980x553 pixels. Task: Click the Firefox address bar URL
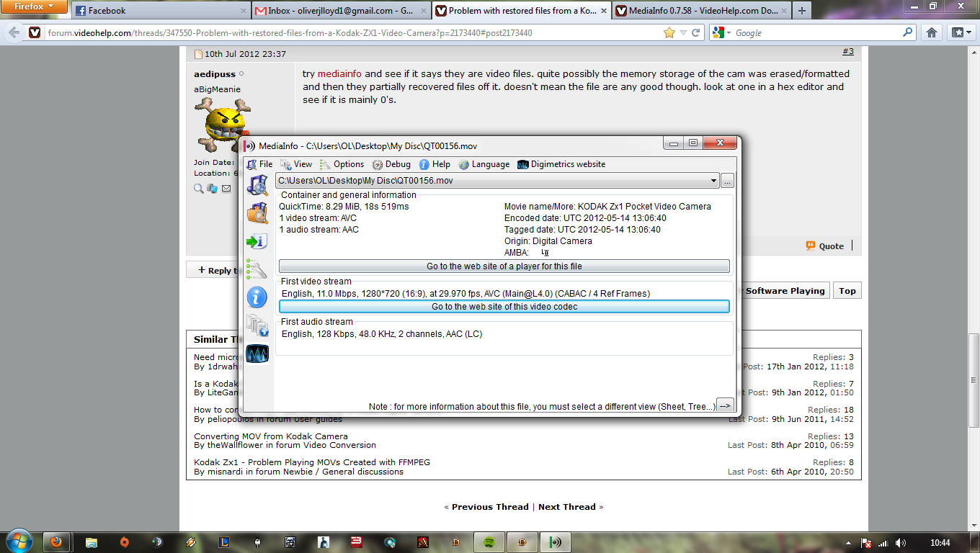[290, 33]
